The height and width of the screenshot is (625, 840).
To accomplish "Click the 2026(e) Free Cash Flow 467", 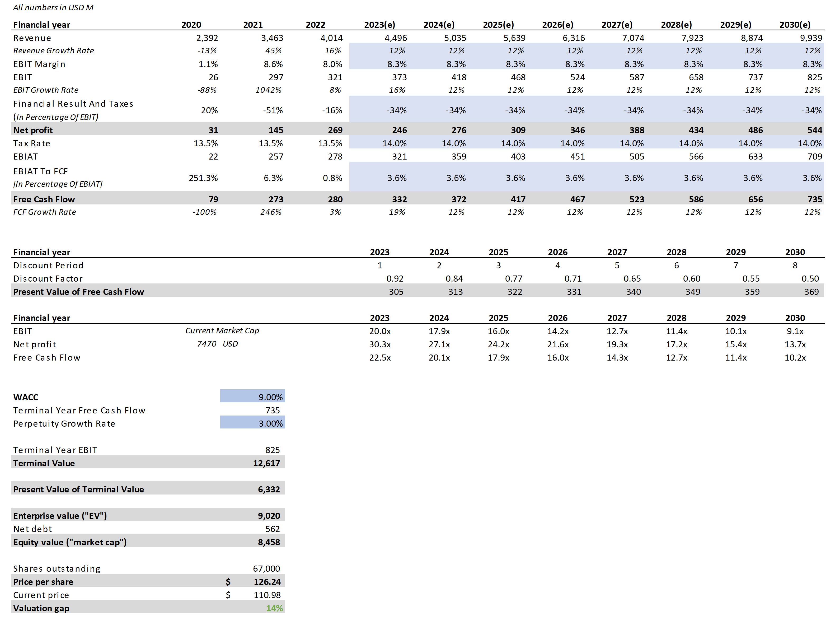I will point(578,199).
